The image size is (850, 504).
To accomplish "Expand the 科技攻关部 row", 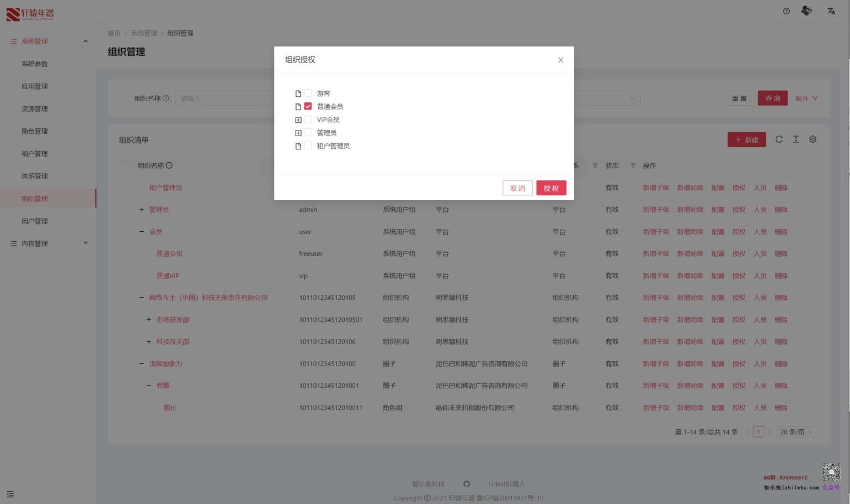I will pyautogui.click(x=148, y=342).
